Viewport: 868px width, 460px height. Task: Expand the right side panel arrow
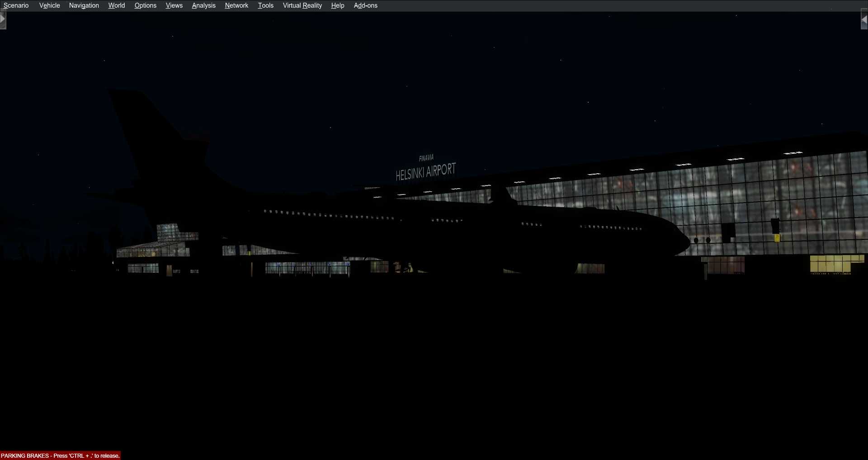coord(864,20)
